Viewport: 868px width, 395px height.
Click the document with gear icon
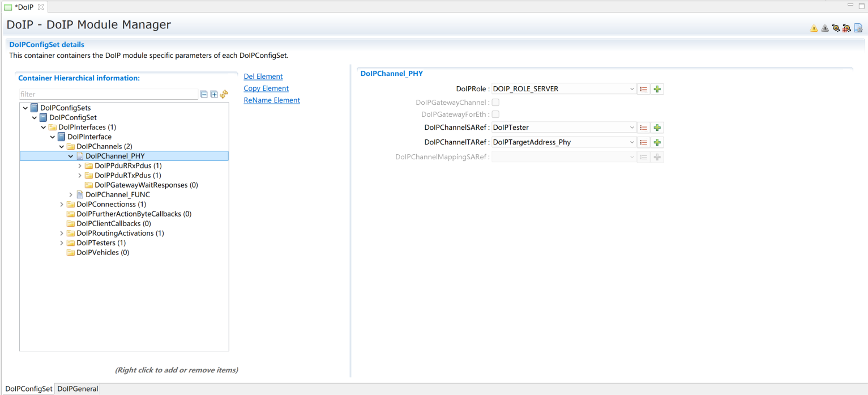tap(858, 28)
